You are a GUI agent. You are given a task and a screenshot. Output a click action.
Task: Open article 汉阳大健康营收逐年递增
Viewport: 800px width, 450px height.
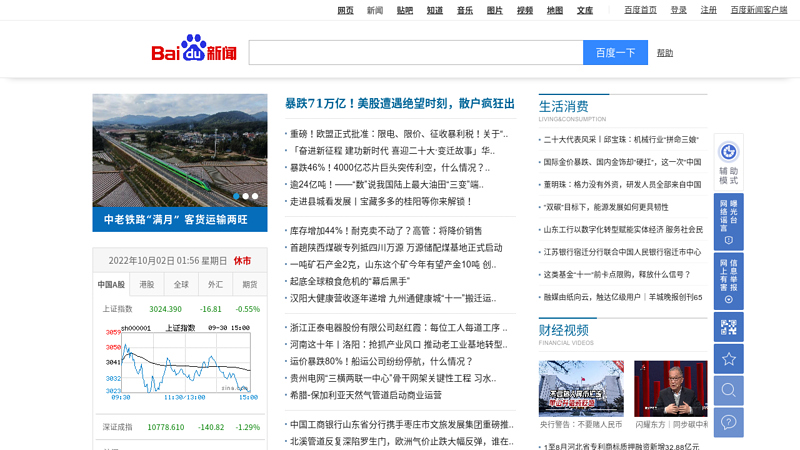click(393, 298)
